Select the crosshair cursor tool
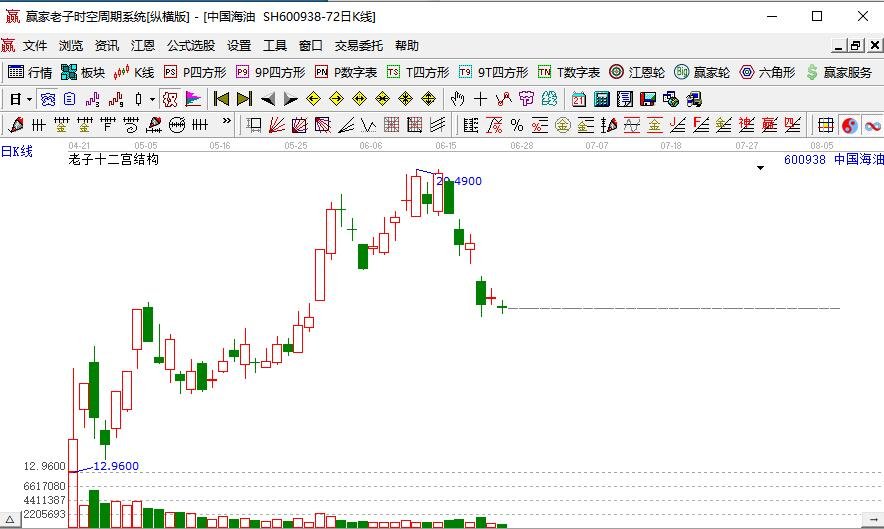884x529 pixels. 480,100
